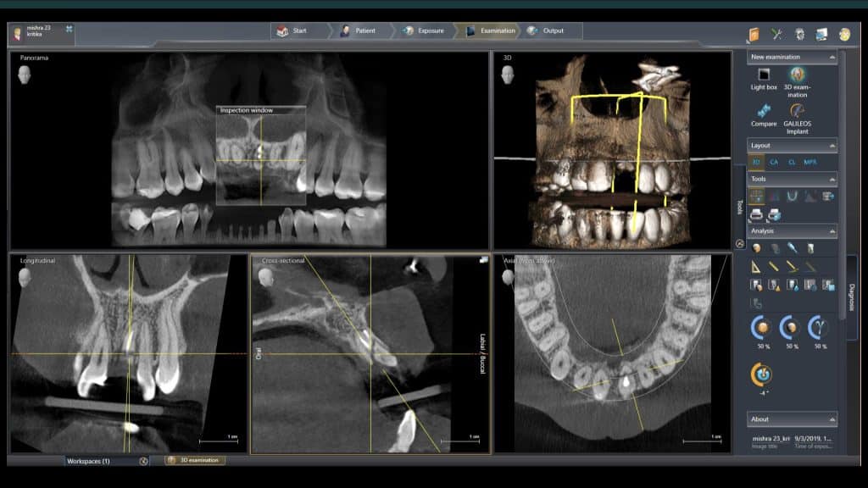This screenshot has width=868, height=488.
Task: Switch layout to CA mode
Action: pos(774,162)
